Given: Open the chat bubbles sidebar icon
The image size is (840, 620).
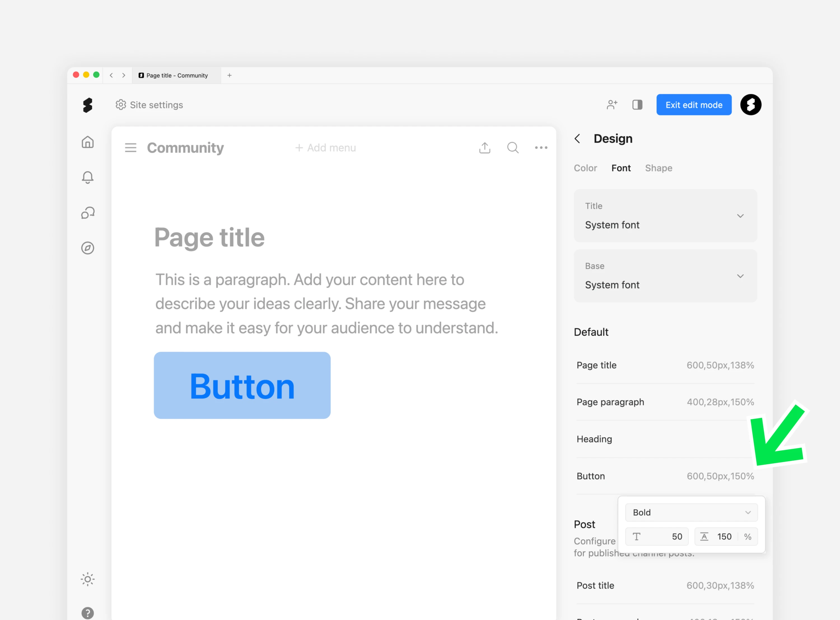Looking at the screenshot, I should point(87,213).
